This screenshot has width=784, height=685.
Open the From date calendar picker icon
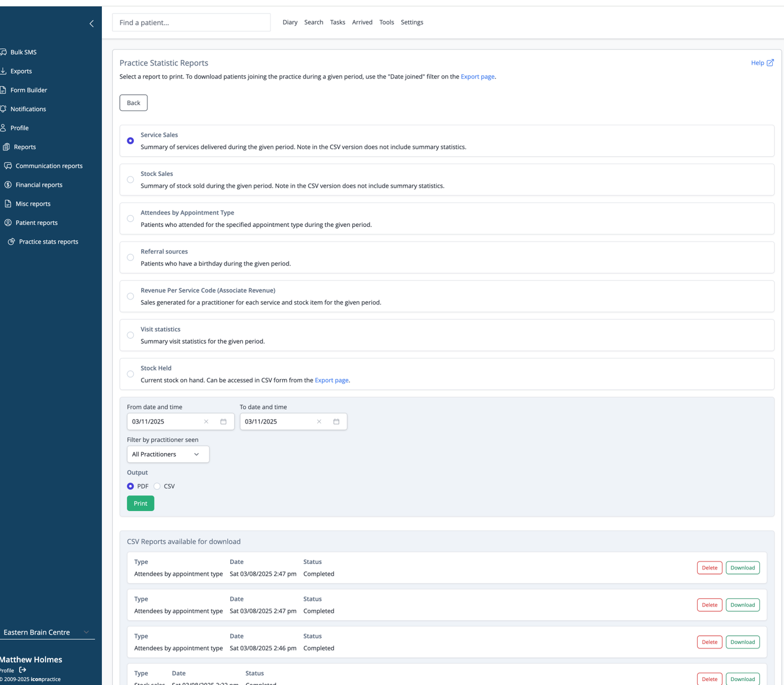pos(223,422)
